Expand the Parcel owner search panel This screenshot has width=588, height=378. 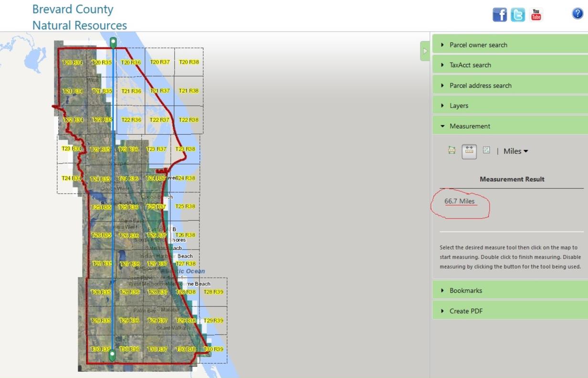click(510, 45)
